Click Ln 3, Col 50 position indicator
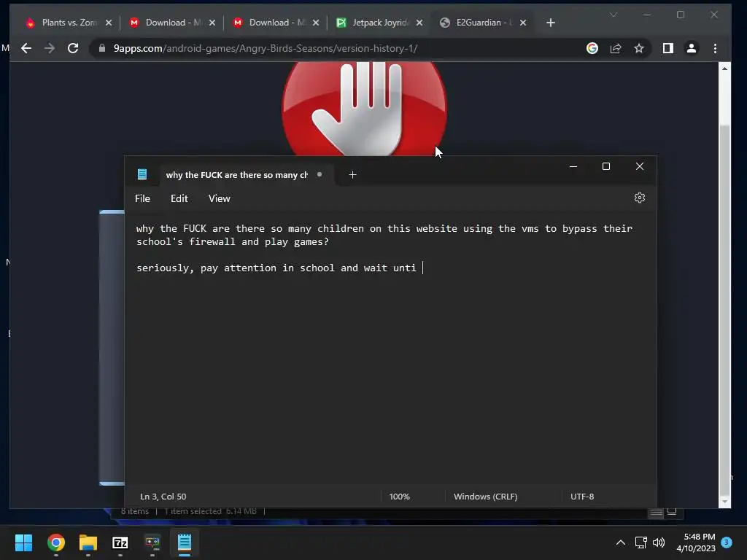The width and height of the screenshot is (747, 560). point(163,496)
